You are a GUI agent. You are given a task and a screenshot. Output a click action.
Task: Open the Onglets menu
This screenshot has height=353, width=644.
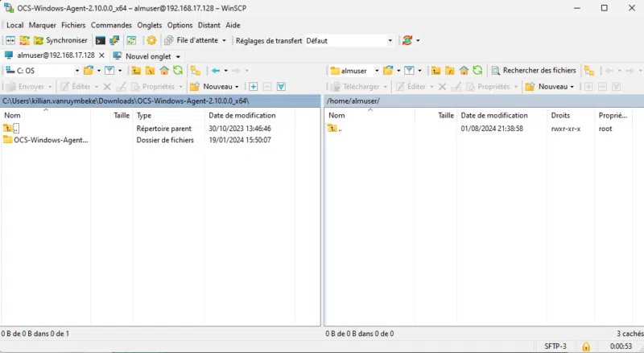pos(150,25)
